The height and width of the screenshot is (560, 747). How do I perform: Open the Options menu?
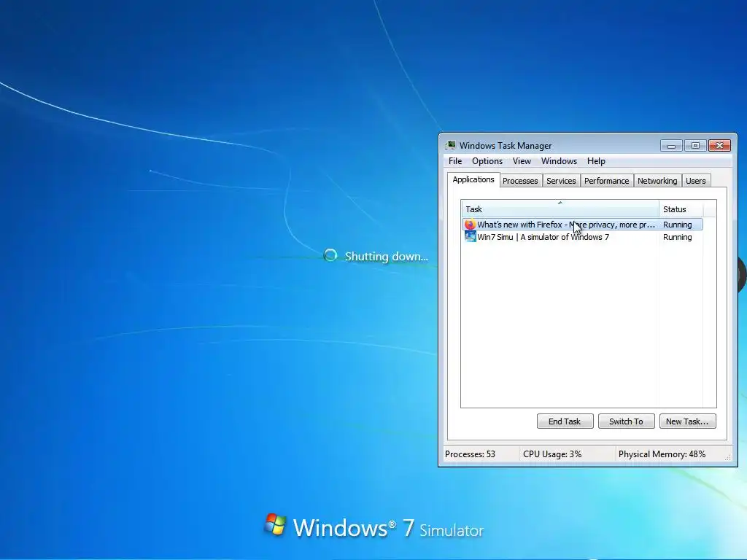[487, 161]
